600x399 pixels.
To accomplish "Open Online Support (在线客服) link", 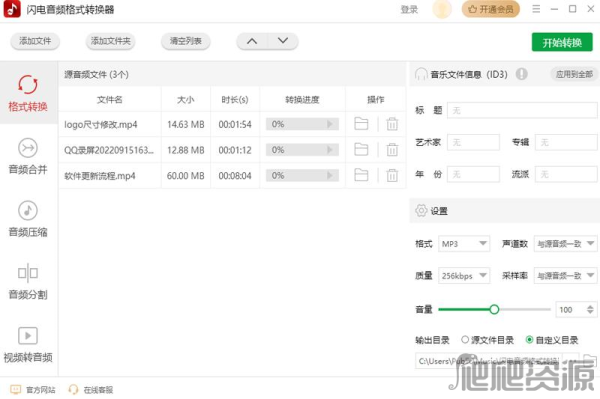I will [91, 389].
